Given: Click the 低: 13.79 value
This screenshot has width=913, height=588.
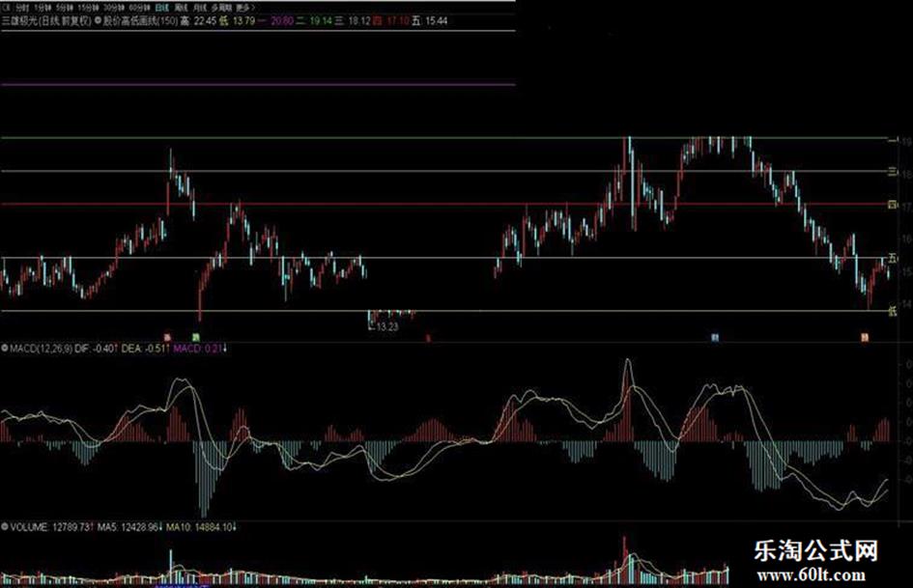Looking at the screenshot, I should (x=237, y=21).
